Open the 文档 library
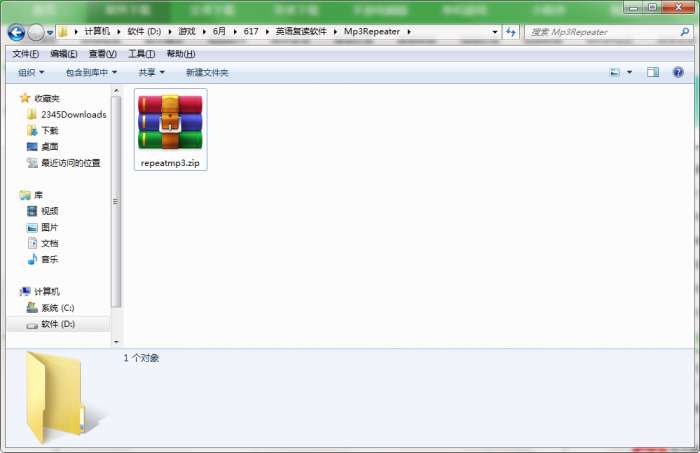 [x=50, y=243]
